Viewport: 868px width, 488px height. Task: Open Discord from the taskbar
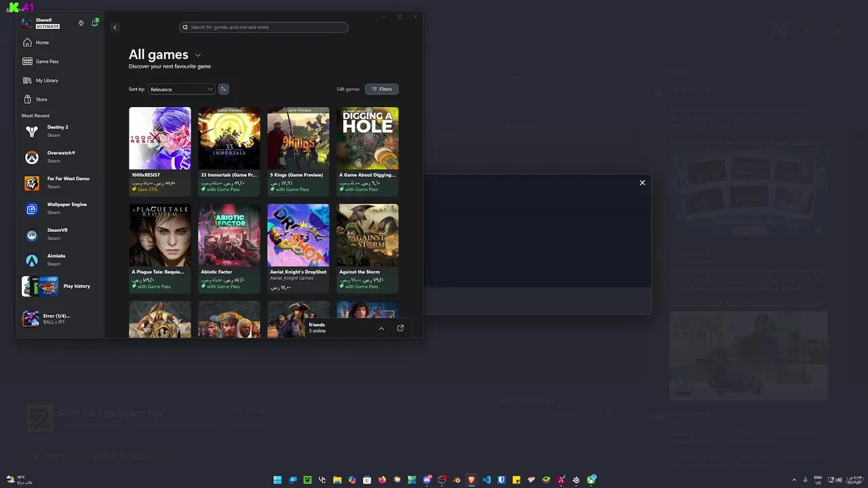tap(427, 480)
